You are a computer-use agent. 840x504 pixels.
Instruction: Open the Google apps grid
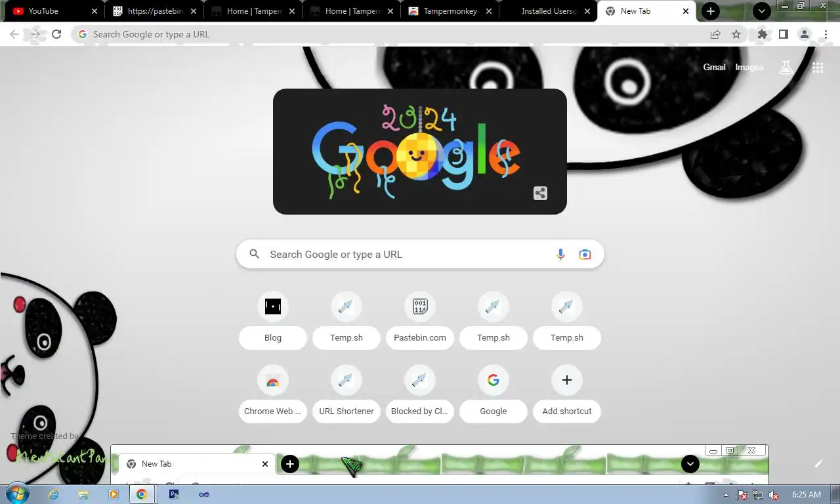pos(818,67)
